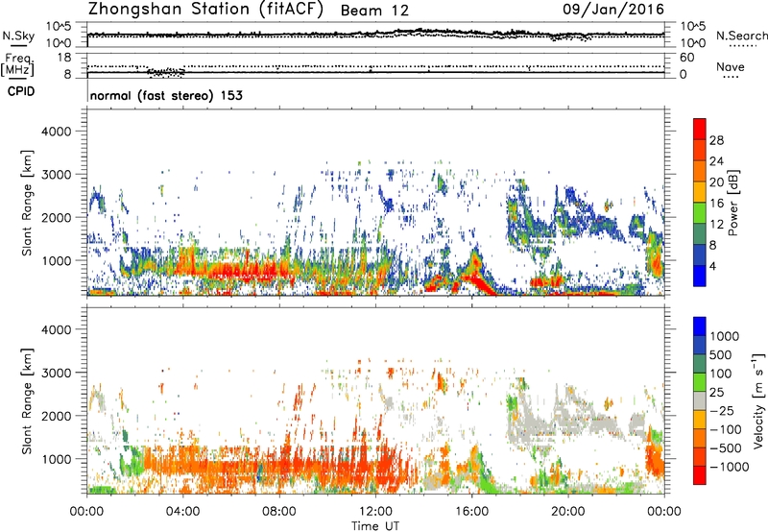Click the '28' tick on power colorbar

click(x=716, y=140)
